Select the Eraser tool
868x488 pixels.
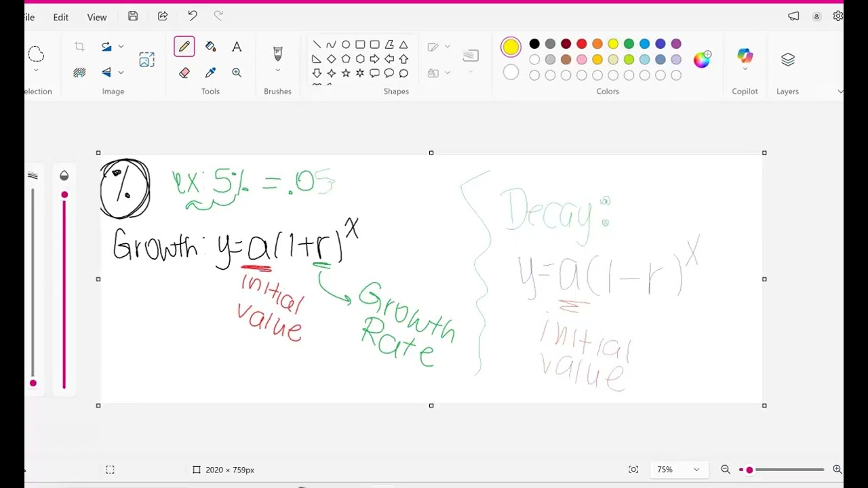[x=184, y=73]
